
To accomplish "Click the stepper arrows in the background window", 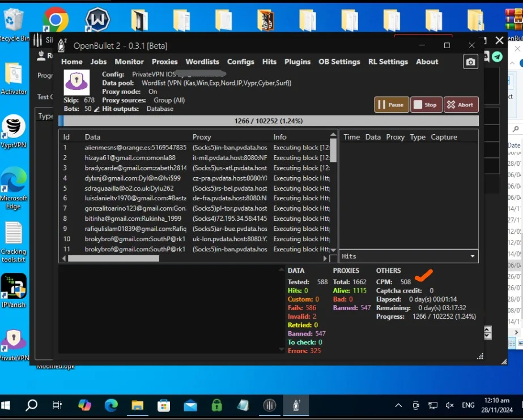I will coord(487,332).
